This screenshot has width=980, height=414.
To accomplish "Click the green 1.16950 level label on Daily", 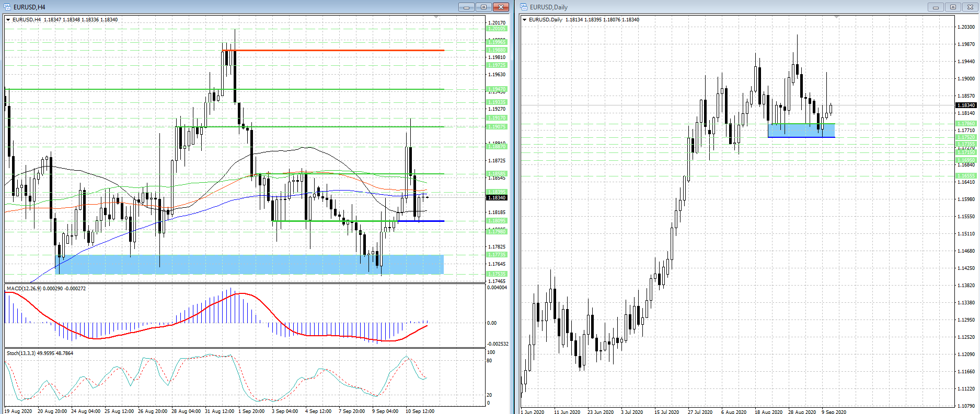I will click(x=966, y=160).
